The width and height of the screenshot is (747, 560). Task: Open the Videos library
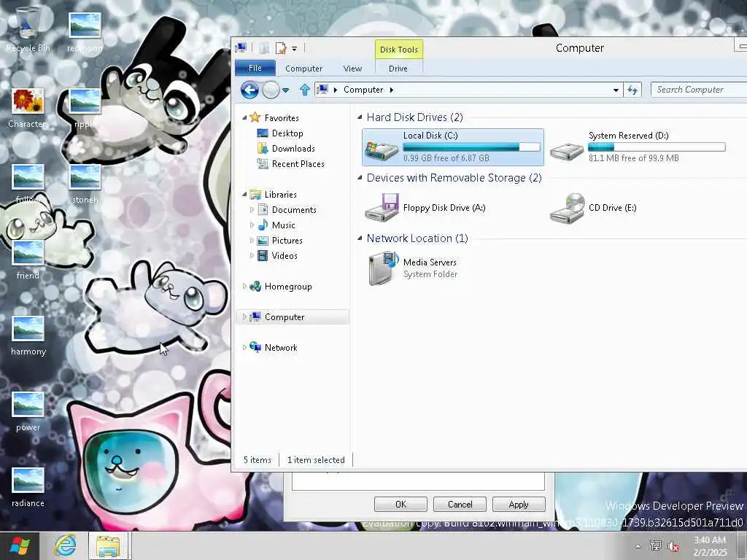pos(277,256)
